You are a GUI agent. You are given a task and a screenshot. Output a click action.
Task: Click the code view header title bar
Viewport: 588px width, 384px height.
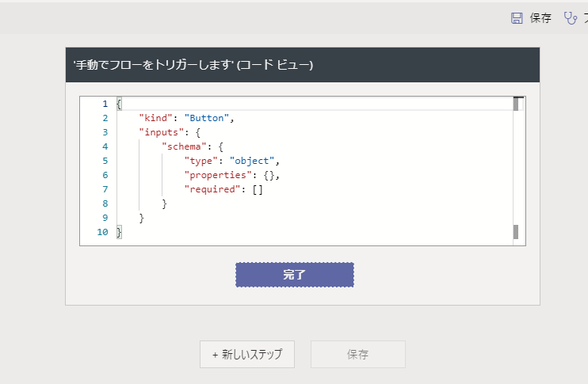[x=303, y=65]
